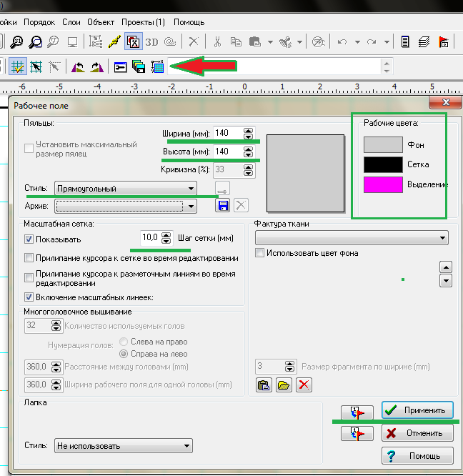Screen dimensions: 463x476
Task: Save hoop to archive with floppy icon
Action: tap(223, 206)
